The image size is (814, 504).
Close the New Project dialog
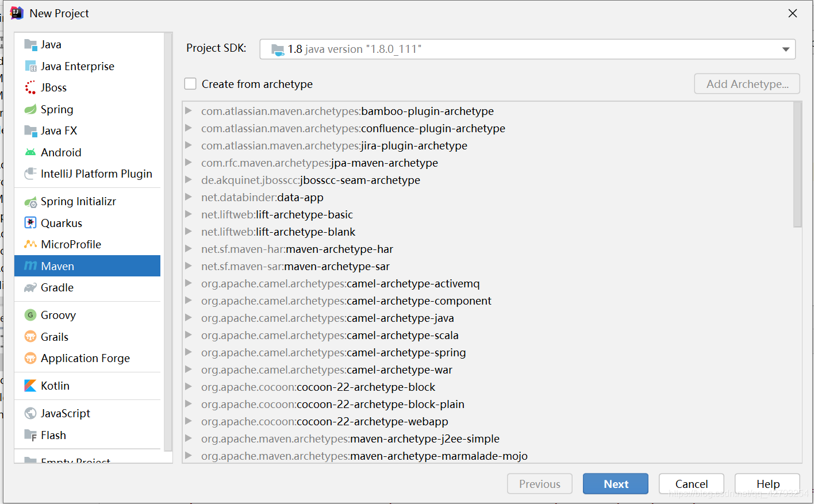pos(793,13)
